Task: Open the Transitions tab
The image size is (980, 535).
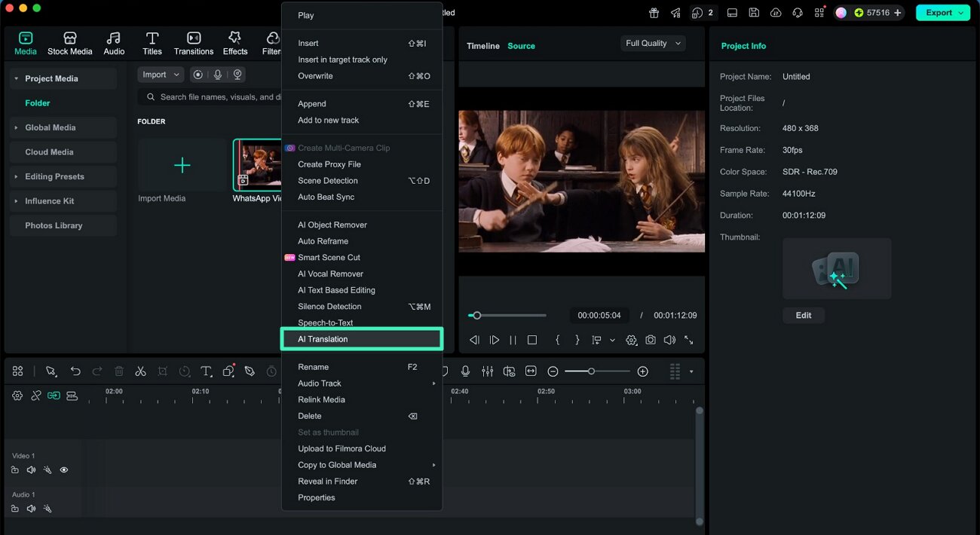Action: point(194,43)
